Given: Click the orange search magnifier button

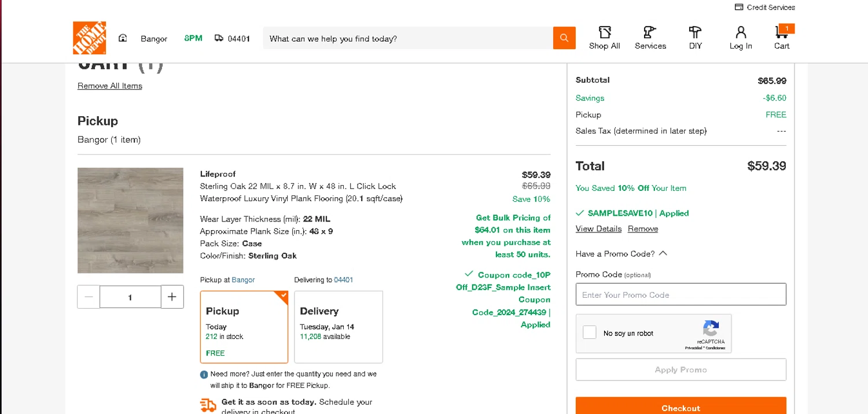Looking at the screenshot, I should pos(564,38).
